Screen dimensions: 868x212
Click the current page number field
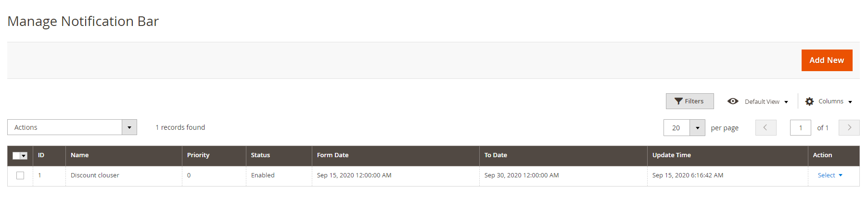(x=800, y=128)
